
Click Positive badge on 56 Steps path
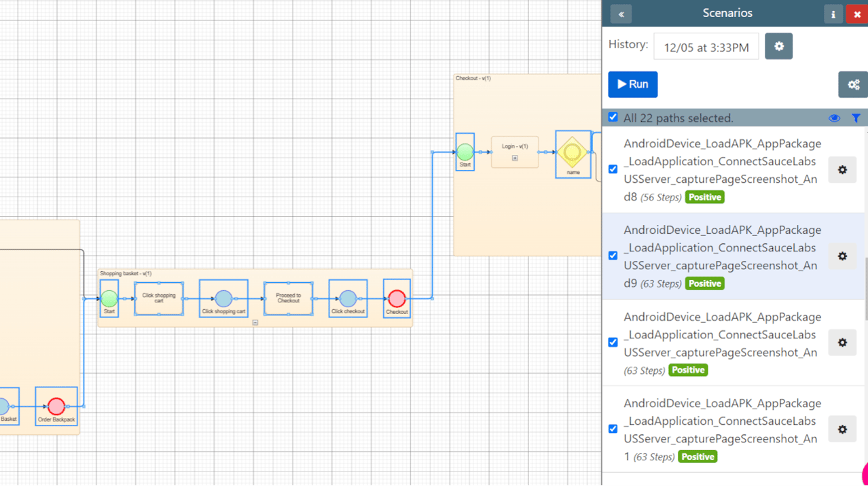(x=704, y=197)
